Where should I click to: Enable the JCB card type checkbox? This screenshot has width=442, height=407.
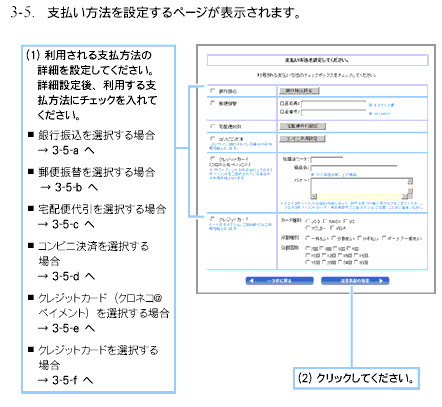tap(308, 221)
